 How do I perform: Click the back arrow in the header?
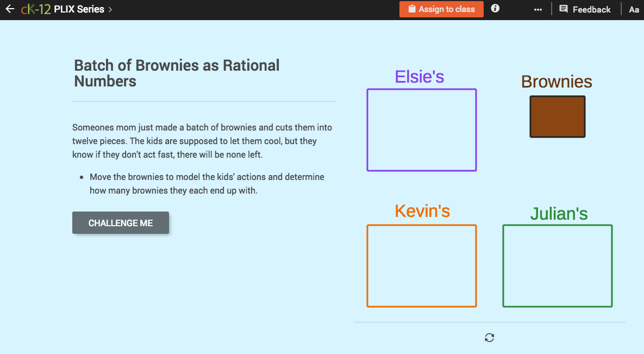[10, 9]
